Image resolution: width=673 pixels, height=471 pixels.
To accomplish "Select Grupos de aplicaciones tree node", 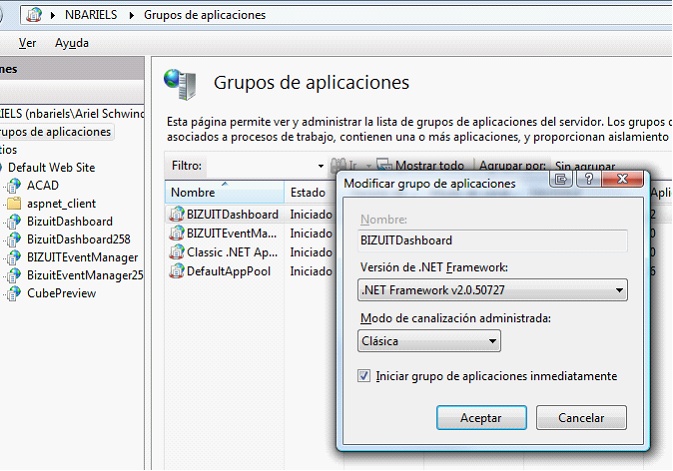I will pos(55,132).
